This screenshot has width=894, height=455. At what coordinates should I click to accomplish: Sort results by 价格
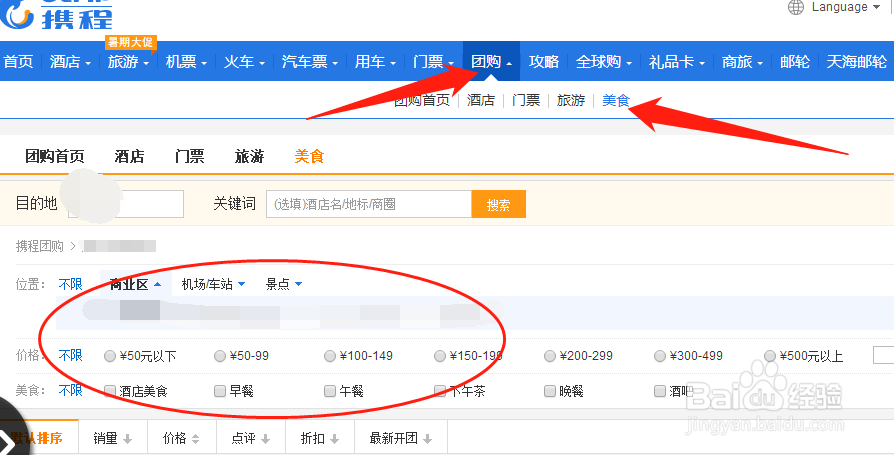click(x=182, y=438)
